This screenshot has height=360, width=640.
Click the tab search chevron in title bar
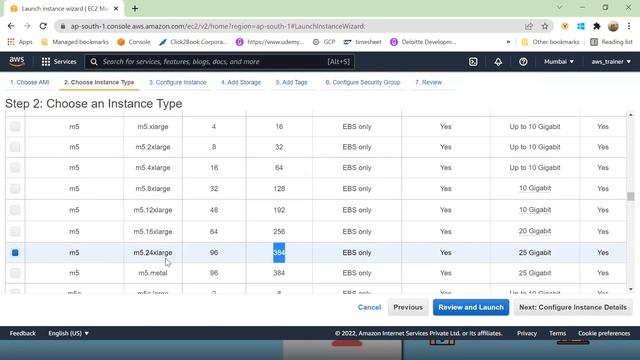(560, 8)
